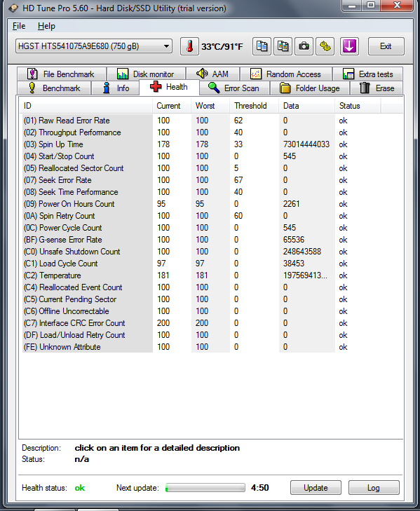The width and height of the screenshot is (420, 511).
Task: Switch to the Random Access tab
Action: coord(285,74)
